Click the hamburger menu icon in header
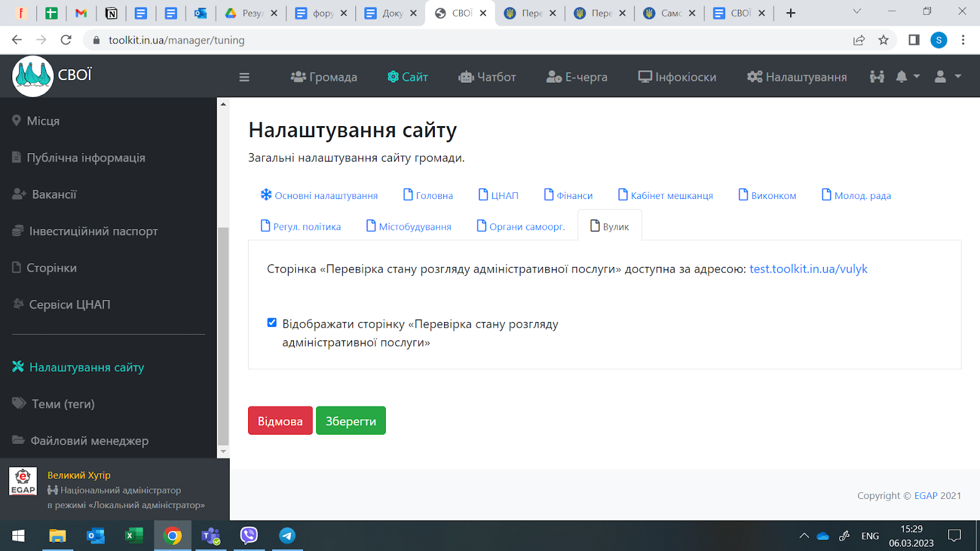The image size is (980, 551). (x=244, y=77)
